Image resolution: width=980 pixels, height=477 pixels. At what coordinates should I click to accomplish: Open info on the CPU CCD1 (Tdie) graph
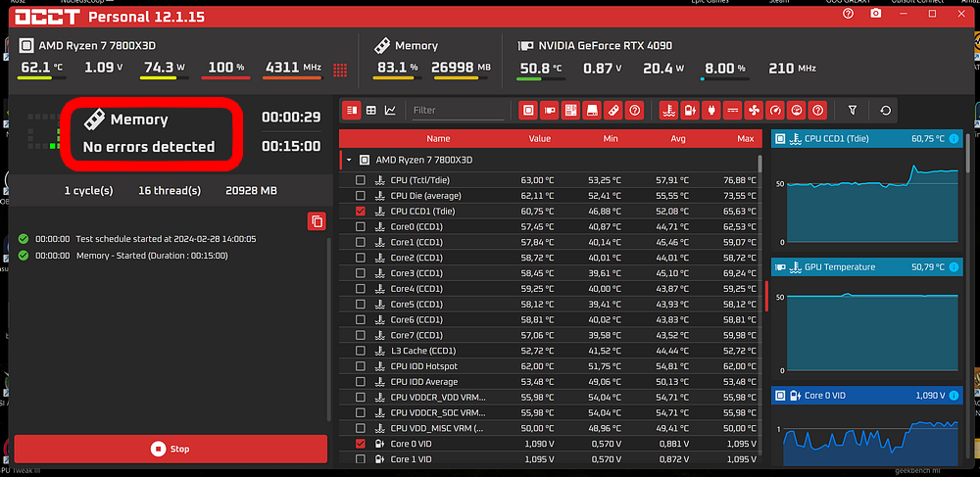(x=954, y=139)
